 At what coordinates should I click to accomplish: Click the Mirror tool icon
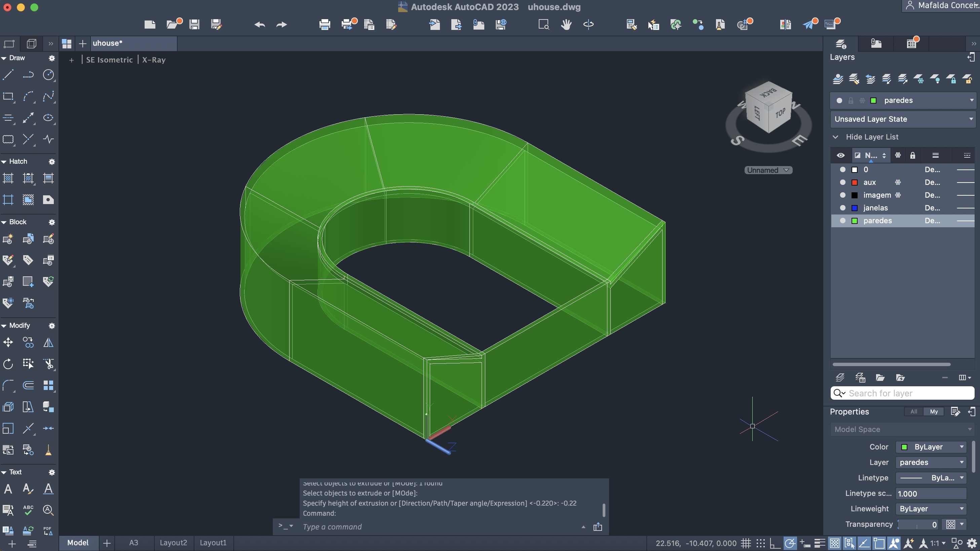click(x=48, y=343)
